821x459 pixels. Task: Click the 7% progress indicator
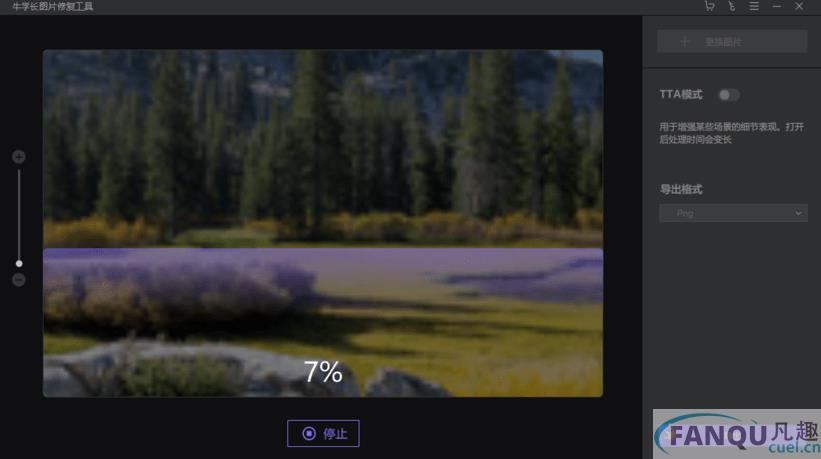(323, 372)
